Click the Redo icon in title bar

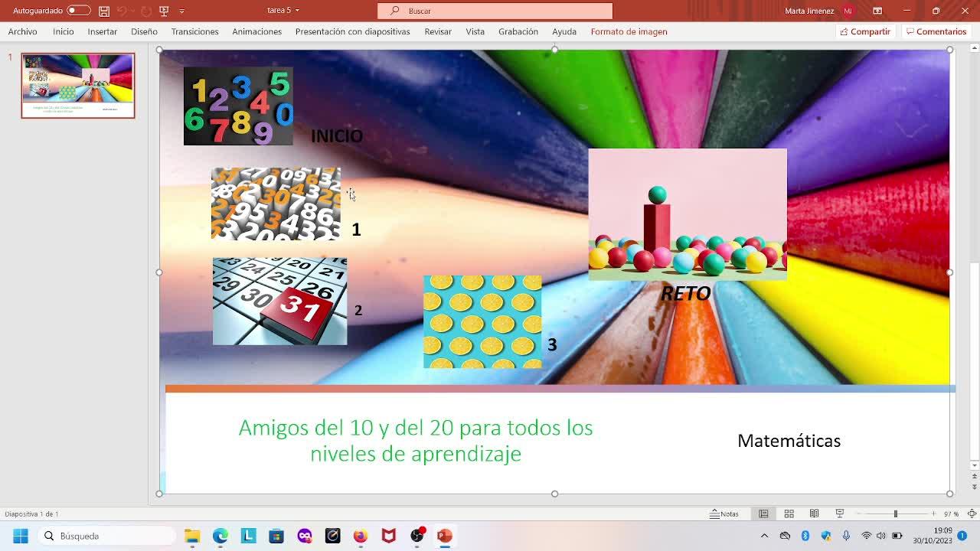coord(145,11)
